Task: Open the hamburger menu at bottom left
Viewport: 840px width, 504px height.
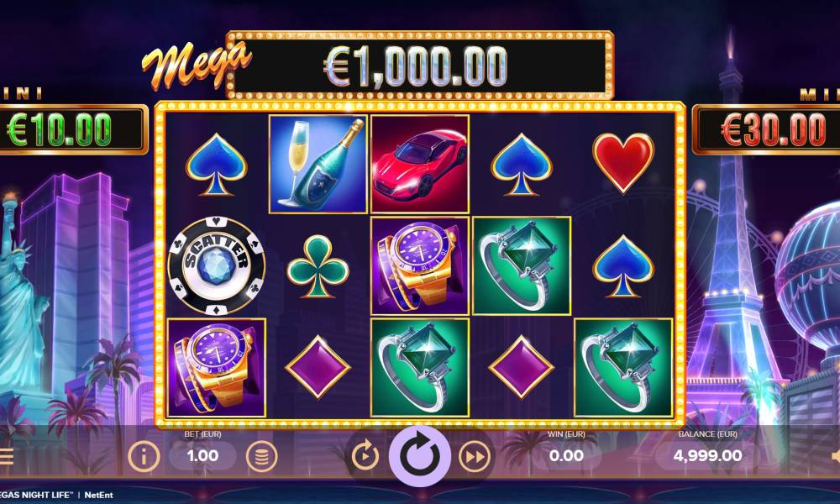Action: pyautogui.click(x=7, y=456)
